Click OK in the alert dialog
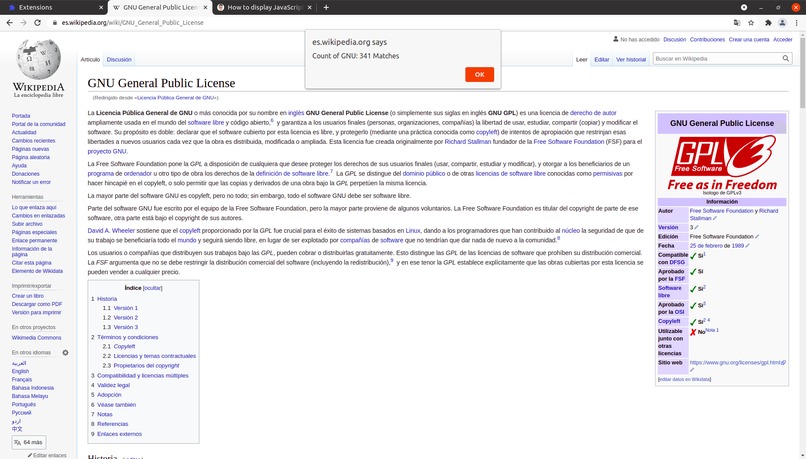Screen dimensions: 806x459 coord(479,75)
